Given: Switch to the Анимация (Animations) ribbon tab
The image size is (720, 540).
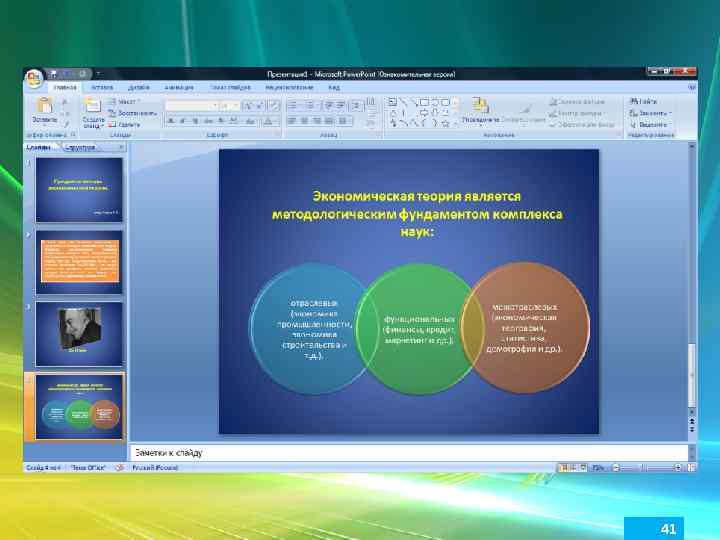Looking at the screenshot, I should tap(179, 87).
